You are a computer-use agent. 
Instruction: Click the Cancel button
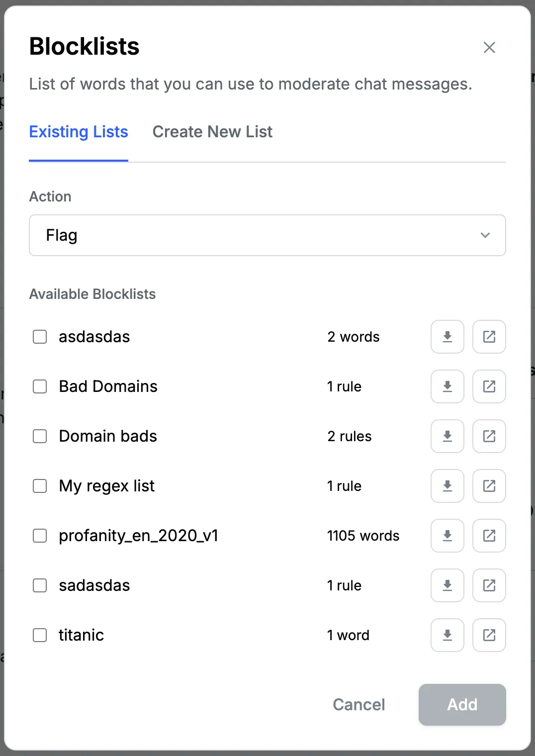point(358,705)
